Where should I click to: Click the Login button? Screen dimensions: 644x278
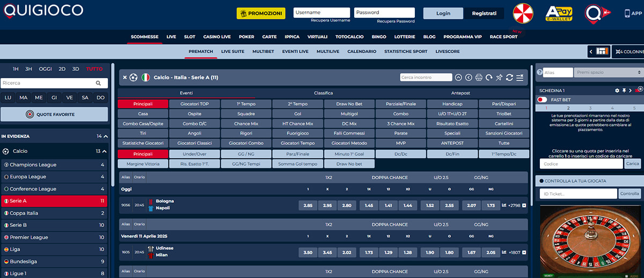(x=443, y=13)
